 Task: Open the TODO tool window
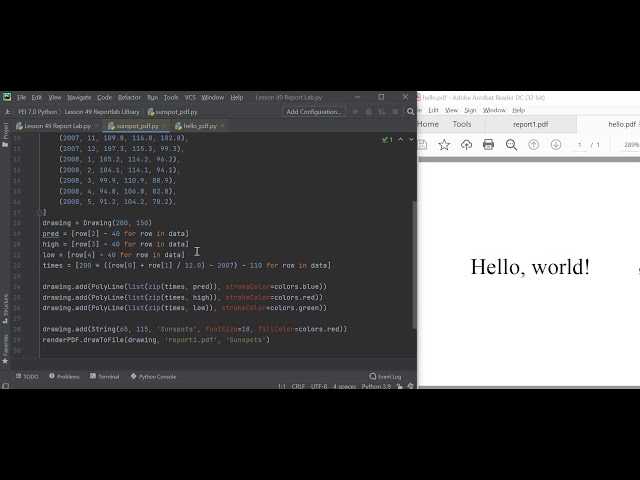coord(27,376)
